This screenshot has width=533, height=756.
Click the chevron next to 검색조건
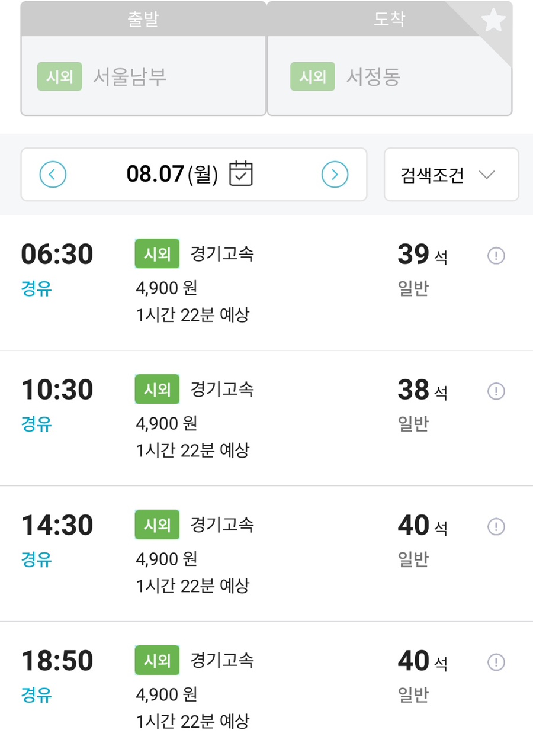[487, 175]
